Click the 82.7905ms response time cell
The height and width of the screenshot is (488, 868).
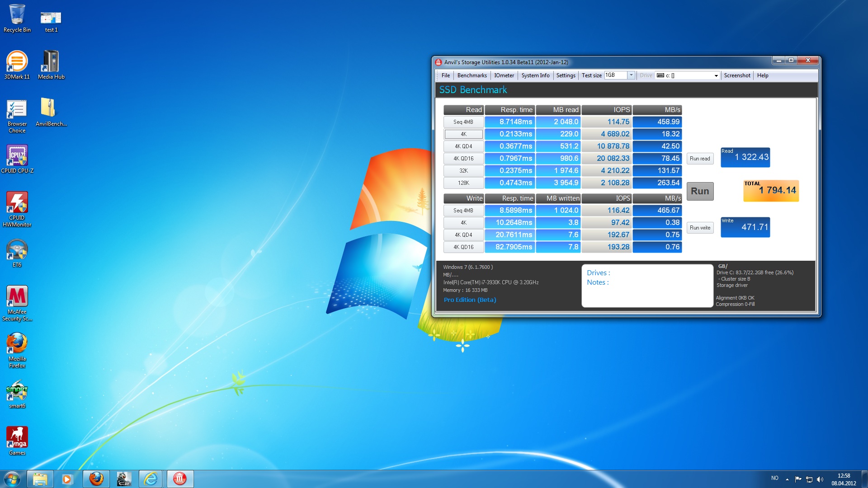tap(509, 247)
